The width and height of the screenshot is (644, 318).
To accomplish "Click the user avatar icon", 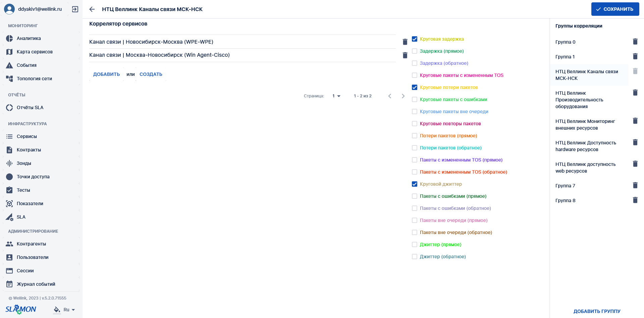I will tap(9, 9).
